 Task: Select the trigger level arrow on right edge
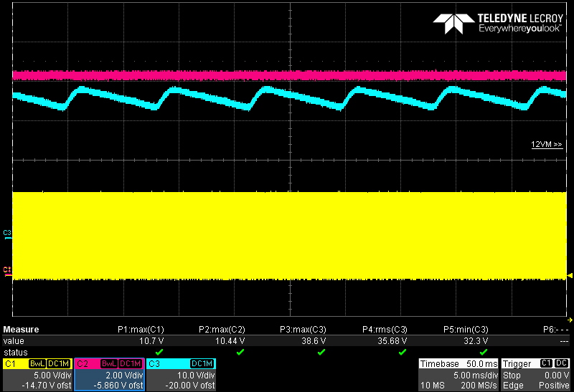coord(570,275)
